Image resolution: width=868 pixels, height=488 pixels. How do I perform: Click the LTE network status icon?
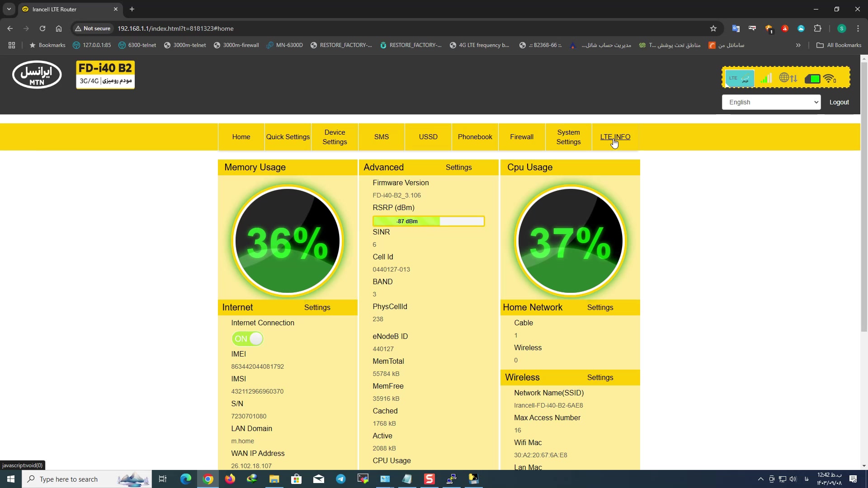point(740,79)
